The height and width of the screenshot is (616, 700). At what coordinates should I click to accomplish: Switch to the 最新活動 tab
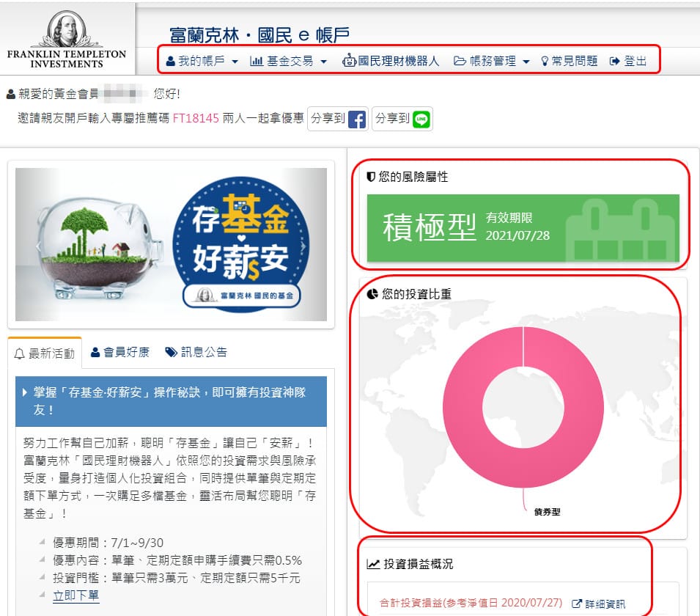click(x=45, y=353)
